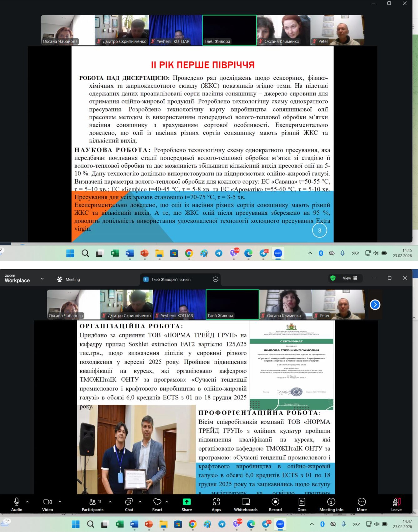The width and height of the screenshot is (418, 532).
Task: Open the Chat panel
Action: pyautogui.click(x=129, y=505)
